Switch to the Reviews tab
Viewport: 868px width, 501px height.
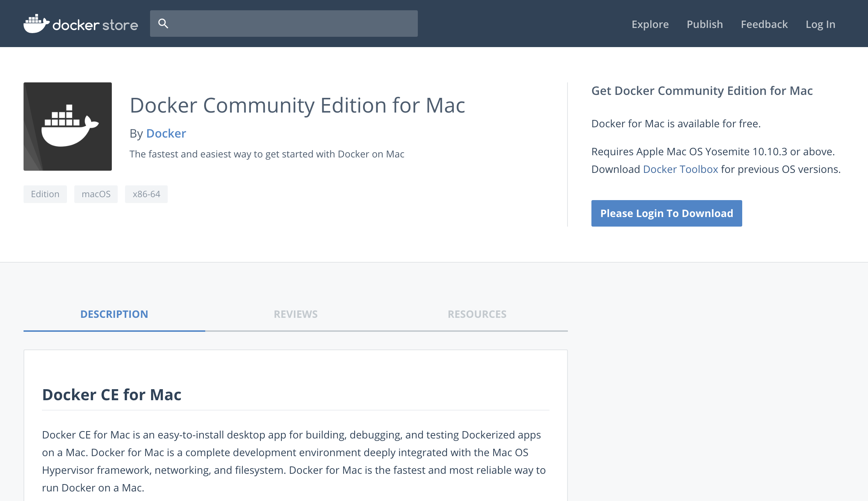(x=296, y=314)
